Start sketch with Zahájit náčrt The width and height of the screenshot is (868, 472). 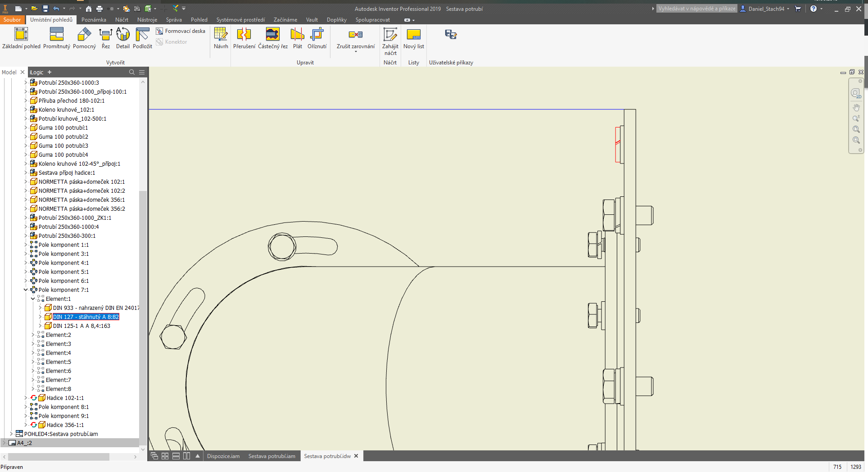pos(390,41)
